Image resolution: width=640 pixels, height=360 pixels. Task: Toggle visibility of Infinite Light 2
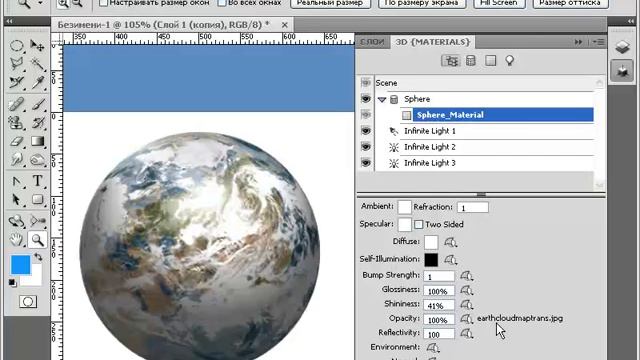coord(366,147)
